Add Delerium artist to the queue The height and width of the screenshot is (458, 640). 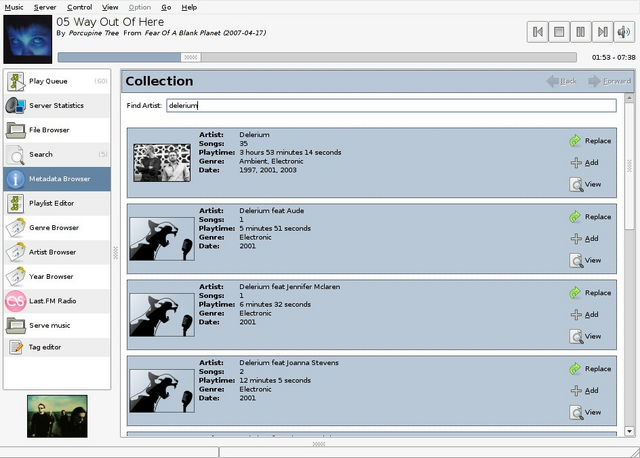coord(584,163)
